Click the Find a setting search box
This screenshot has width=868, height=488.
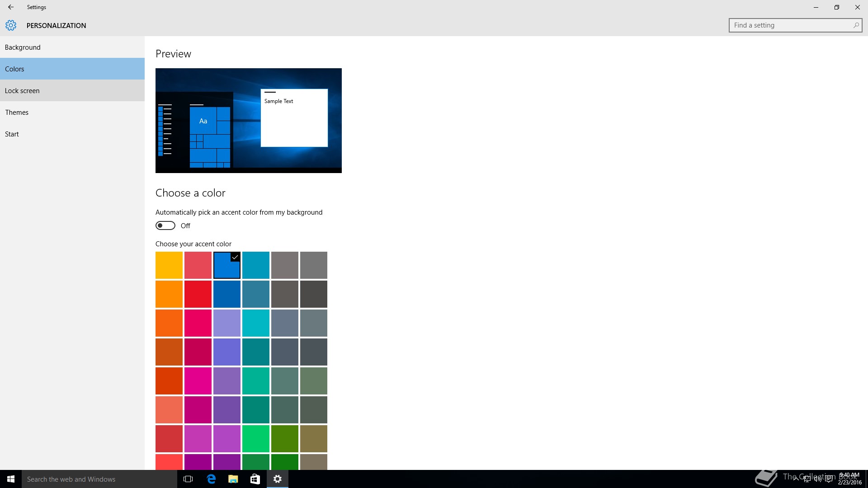click(x=791, y=25)
